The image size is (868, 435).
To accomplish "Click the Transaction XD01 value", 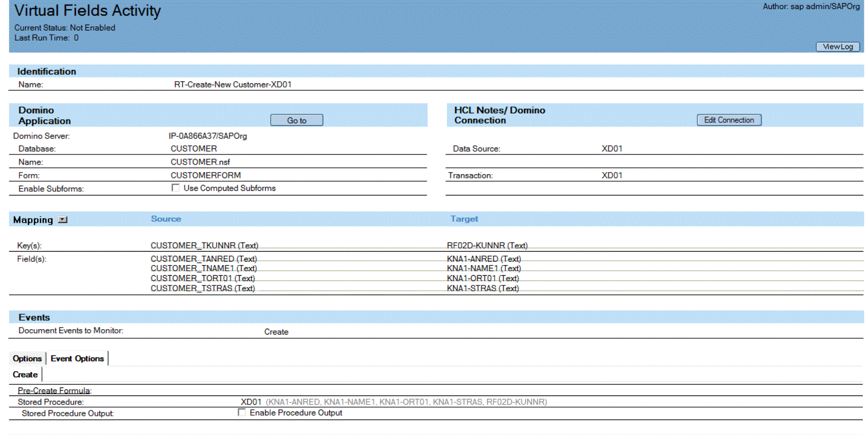I will coord(612,175).
